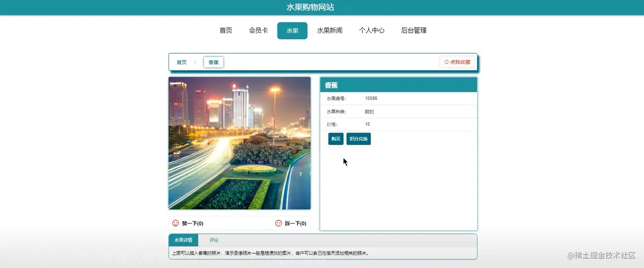Screen dimensions: 644x268
Task: Like the product with 赞一下(0)
Action: (x=188, y=223)
